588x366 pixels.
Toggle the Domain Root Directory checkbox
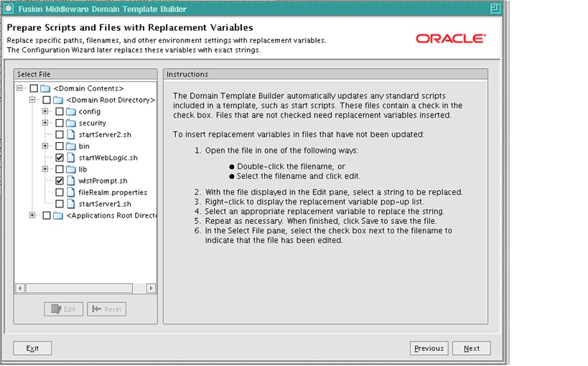pos(47,100)
